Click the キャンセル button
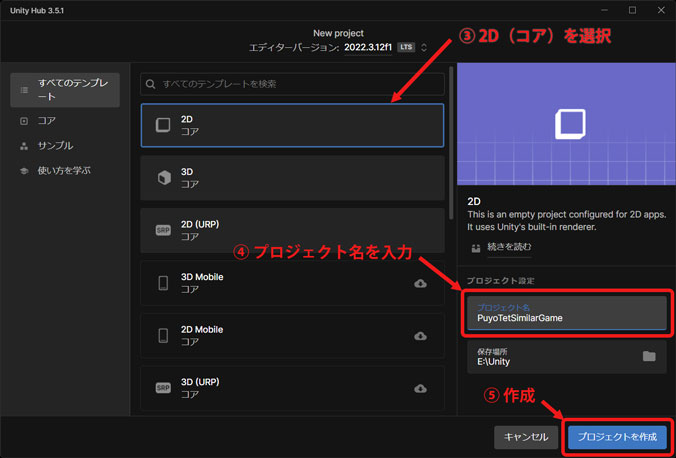Screen dimensions: 676x458 (x=526, y=437)
